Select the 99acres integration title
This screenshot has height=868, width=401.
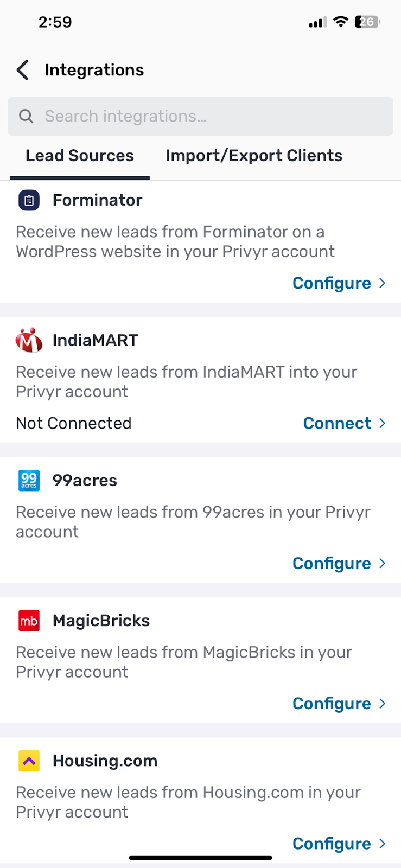tap(85, 481)
